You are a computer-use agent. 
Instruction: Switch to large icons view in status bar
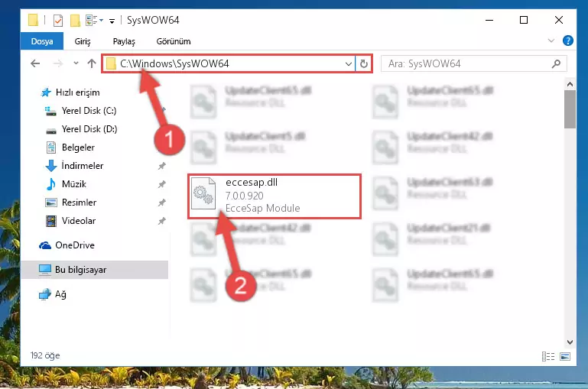pos(565,356)
